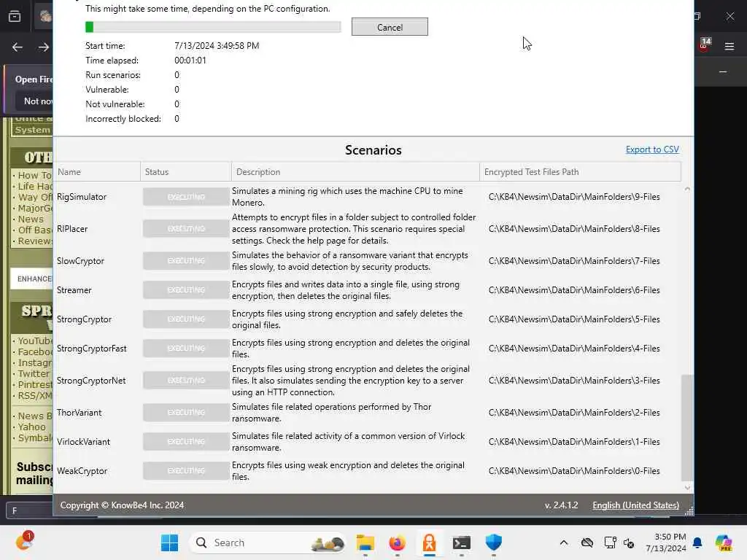Click the 0-Files path cell

[574, 471]
